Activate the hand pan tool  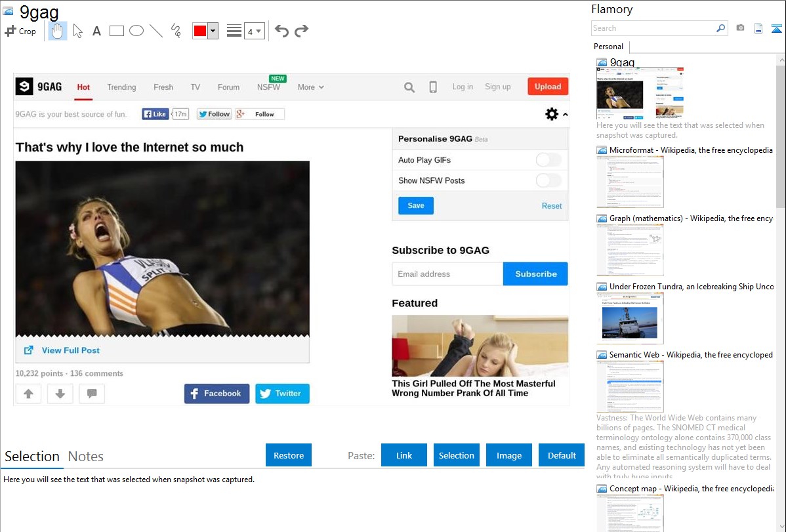pos(58,31)
